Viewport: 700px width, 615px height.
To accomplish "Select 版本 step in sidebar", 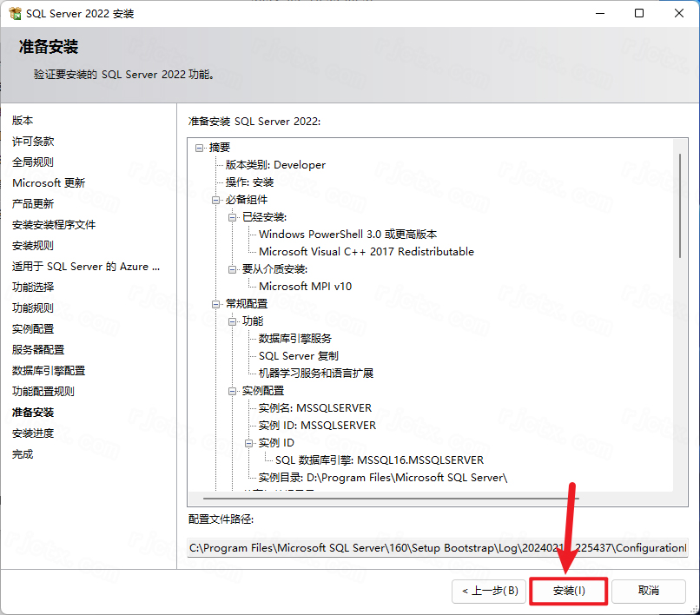I will 23,121.
